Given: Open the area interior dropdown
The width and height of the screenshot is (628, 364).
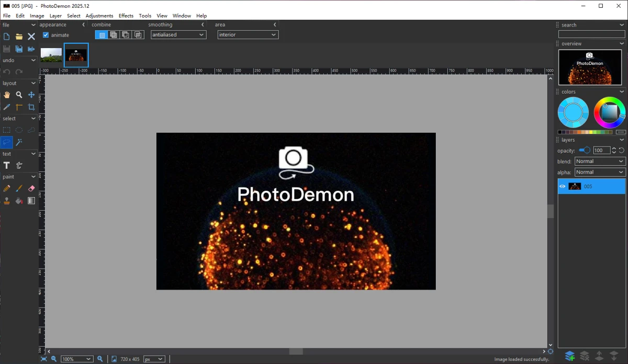Looking at the screenshot, I should point(248,35).
